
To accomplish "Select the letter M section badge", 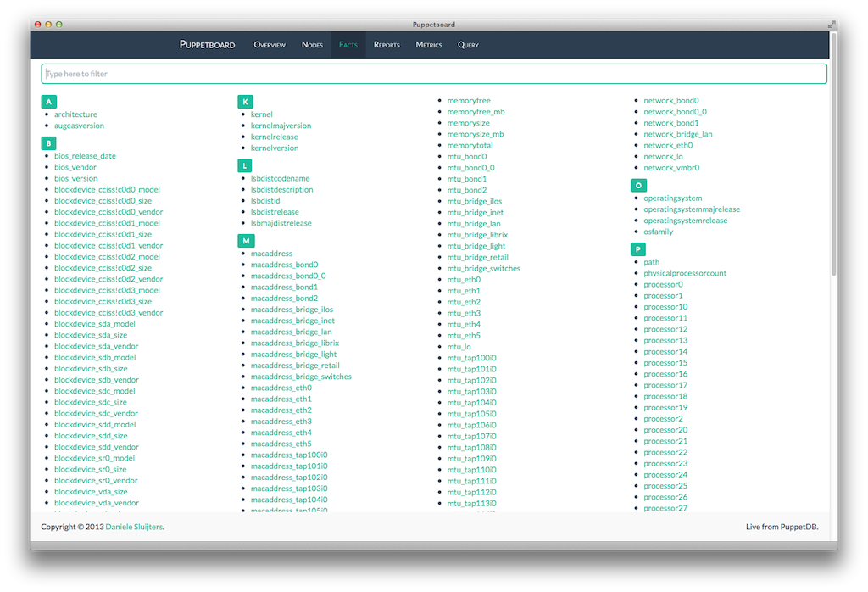I will point(245,241).
